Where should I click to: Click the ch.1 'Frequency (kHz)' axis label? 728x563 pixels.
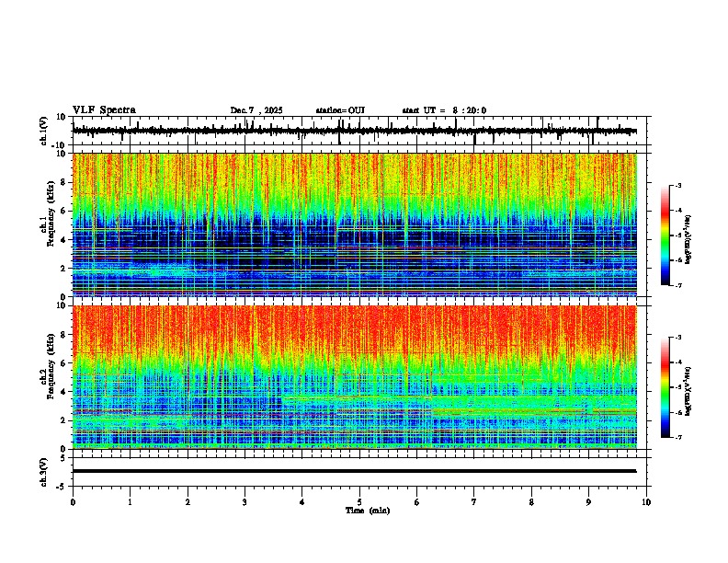click(51, 214)
